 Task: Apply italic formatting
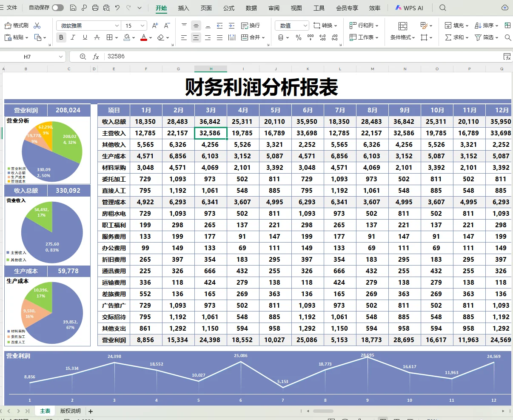pyautogui.click(x=73, y=37)
